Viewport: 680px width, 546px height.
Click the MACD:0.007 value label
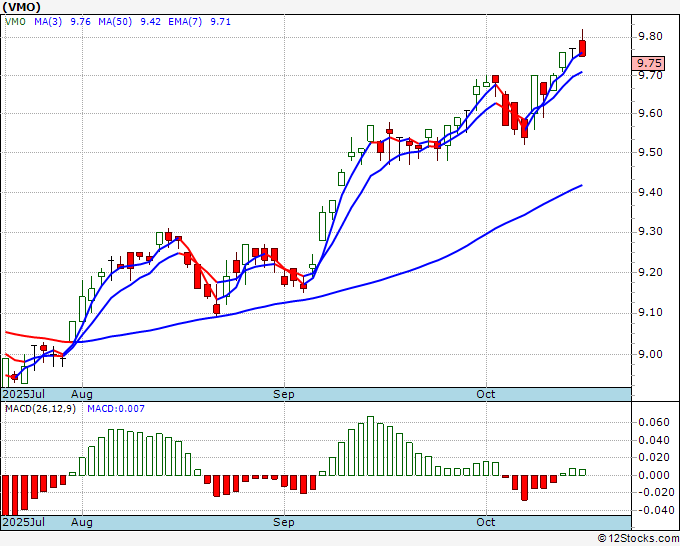click(x=116, y=409)
